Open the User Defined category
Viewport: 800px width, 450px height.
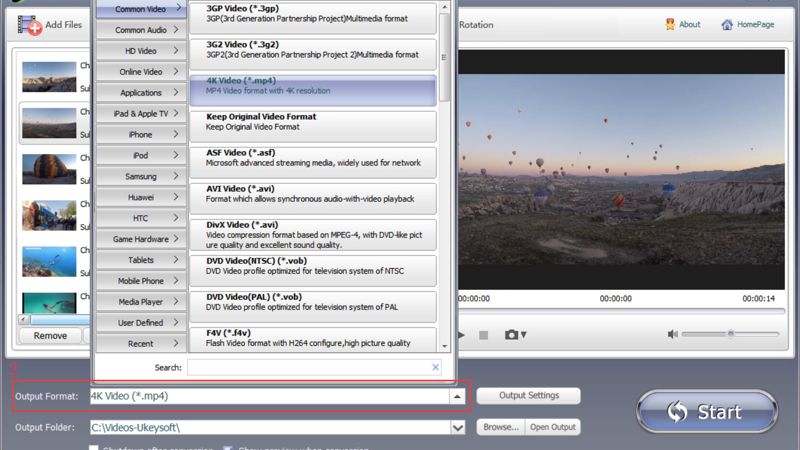click(141, 322)
